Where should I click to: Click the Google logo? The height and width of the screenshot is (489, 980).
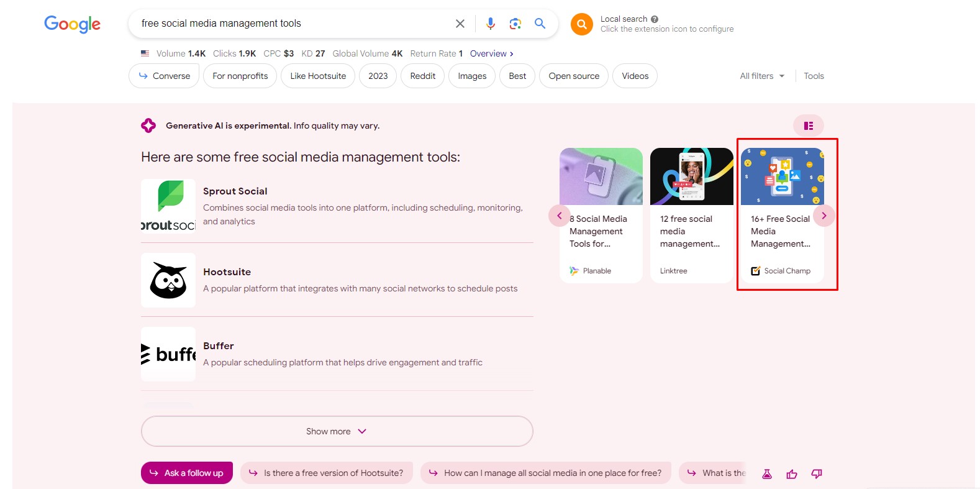(x=72, y=24)
